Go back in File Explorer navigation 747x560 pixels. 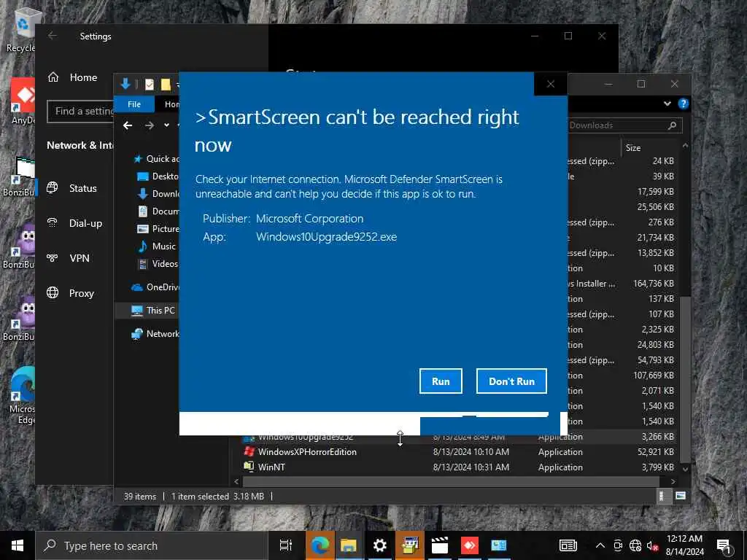pos(128,125)
